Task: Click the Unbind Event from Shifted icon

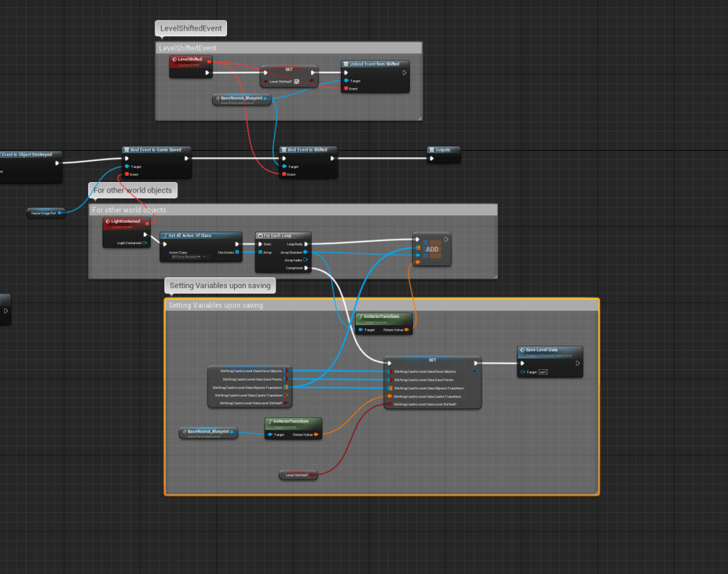Action: click(x=345, y=64)
